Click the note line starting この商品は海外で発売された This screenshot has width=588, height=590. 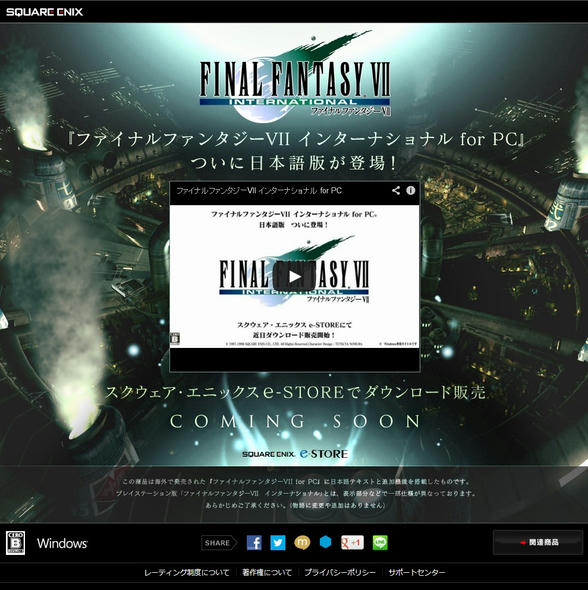tap(296, 481)
